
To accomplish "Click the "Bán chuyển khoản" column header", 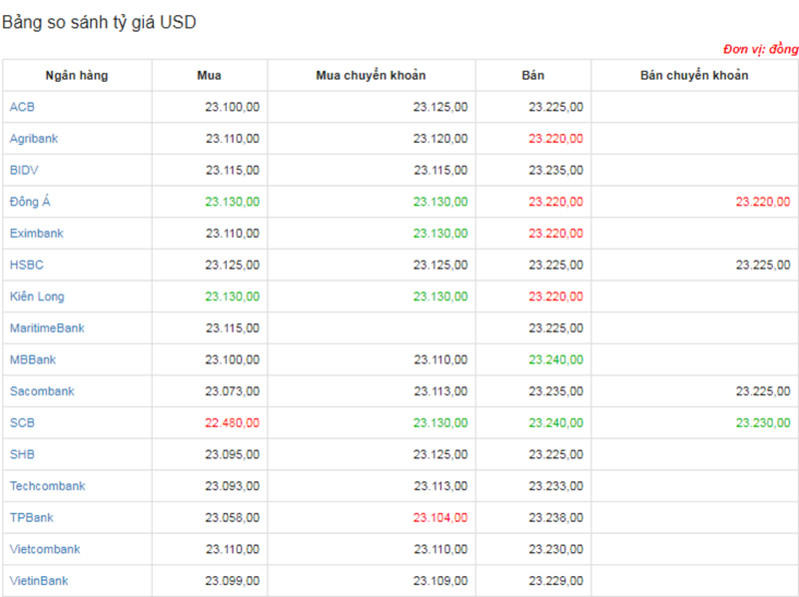I will click(x=694, y=76).
